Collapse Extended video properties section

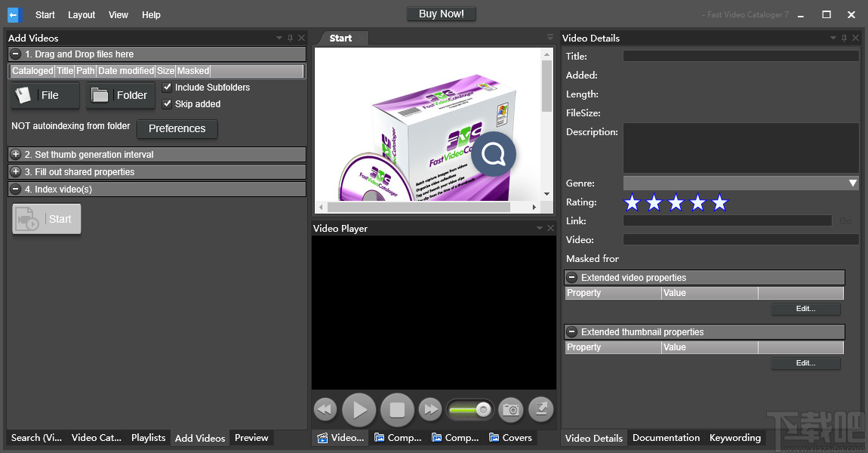point(571,277)
